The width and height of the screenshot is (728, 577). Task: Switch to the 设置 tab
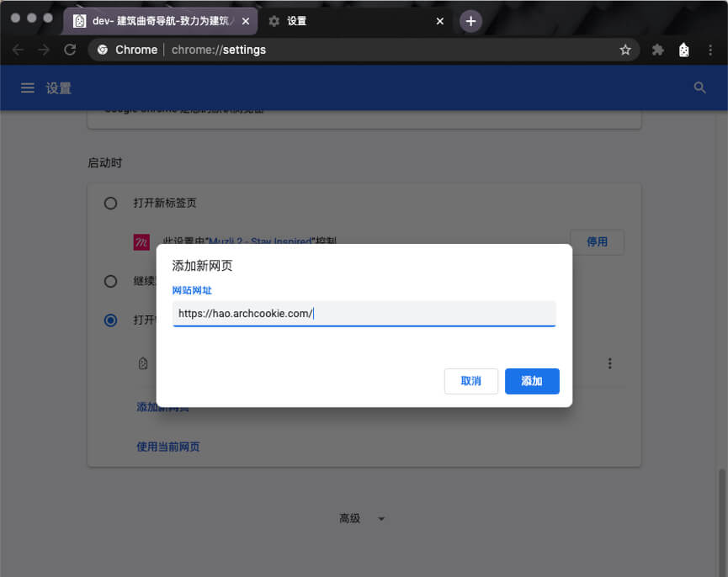tap(356, 21)
